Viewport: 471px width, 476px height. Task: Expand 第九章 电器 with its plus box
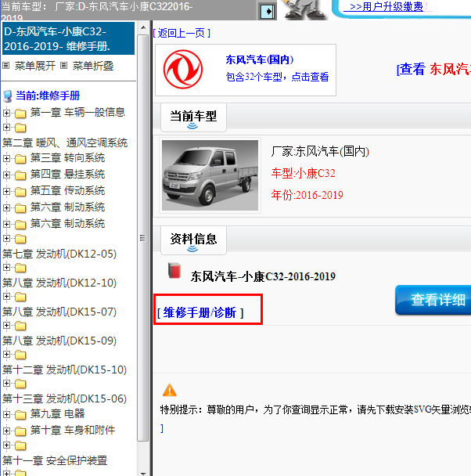click(x=6, y=414)
